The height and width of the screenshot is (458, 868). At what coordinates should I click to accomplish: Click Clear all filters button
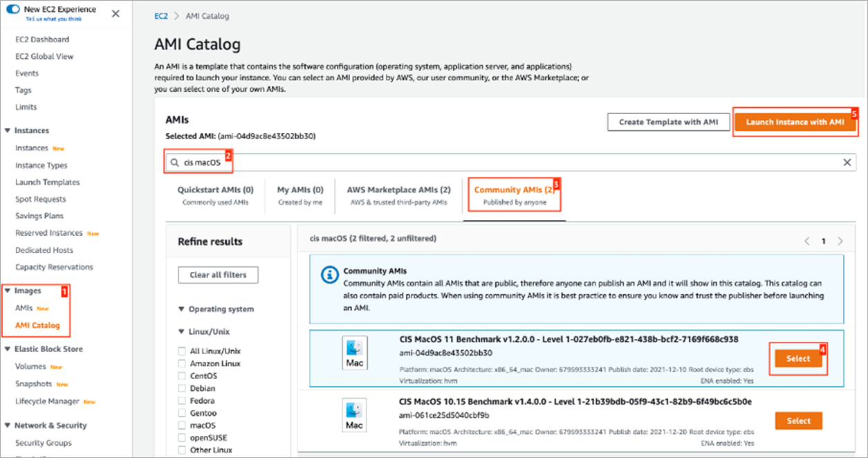[x=218, y=275]
